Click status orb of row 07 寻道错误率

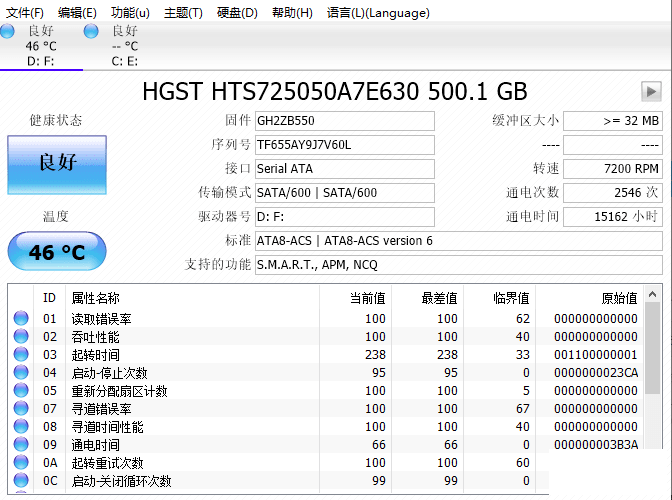(x=21, y=408)
